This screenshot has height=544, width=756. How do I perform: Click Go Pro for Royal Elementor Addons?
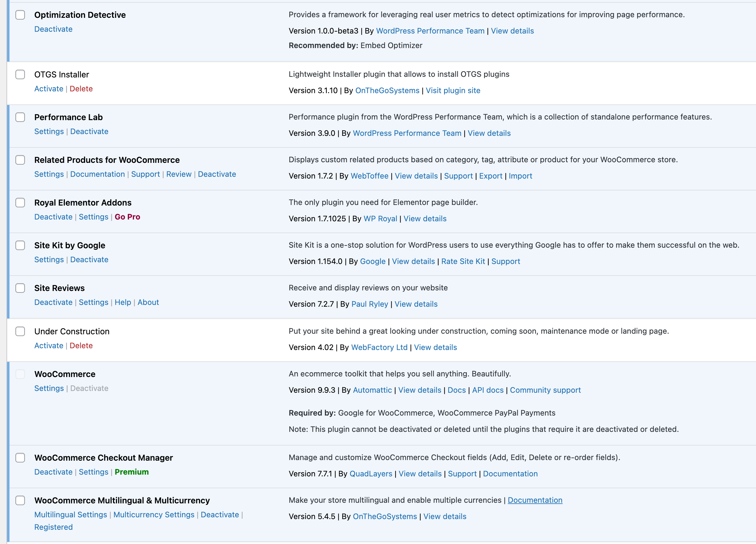coord(127,217)
